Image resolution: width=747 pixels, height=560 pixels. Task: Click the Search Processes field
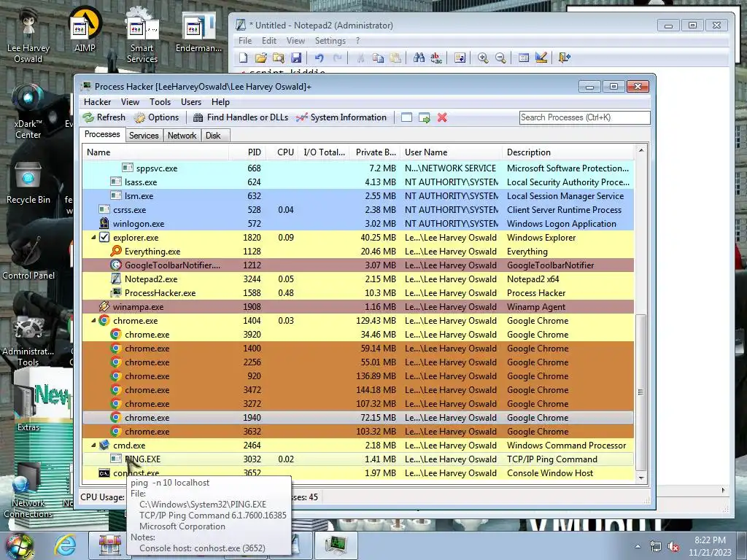click(584, 117)
